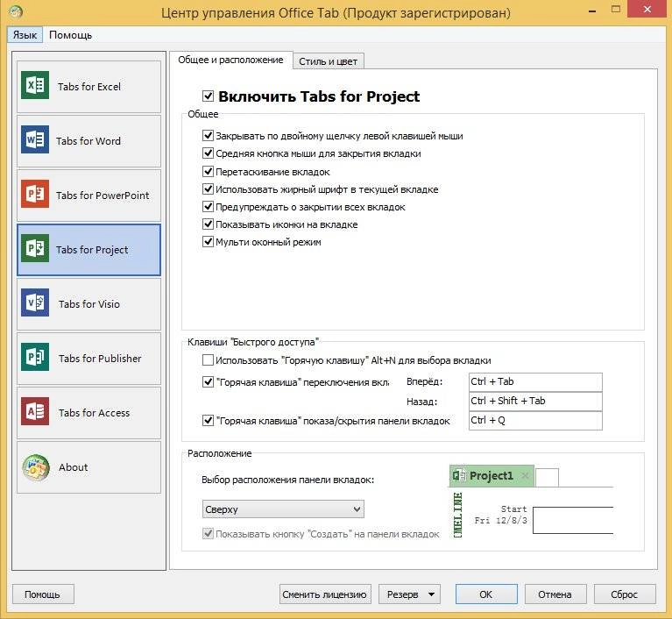Toggle bold font in current tab checkbox

(208, 189)
